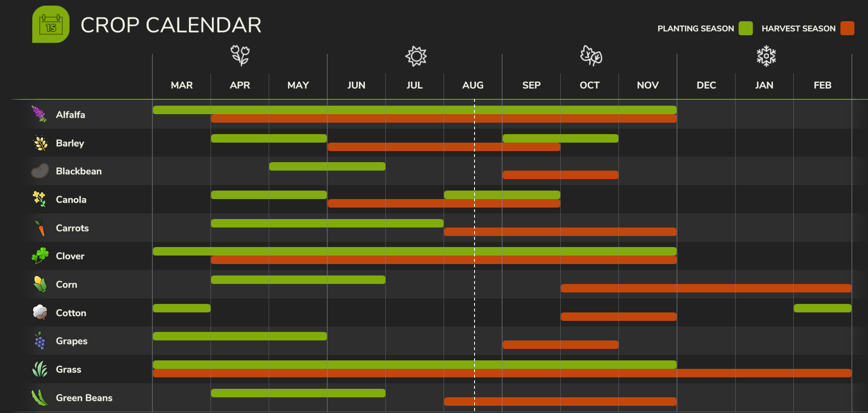Click the Alfalfa crop icon
This screenshot has width=868, height=413.
[39, 114]
